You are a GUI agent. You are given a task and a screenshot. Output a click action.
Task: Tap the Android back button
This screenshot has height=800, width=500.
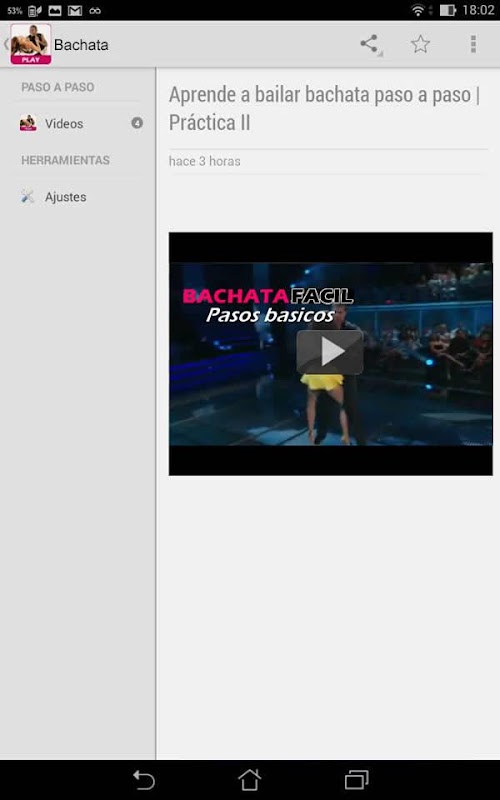(x=143, y=780)
